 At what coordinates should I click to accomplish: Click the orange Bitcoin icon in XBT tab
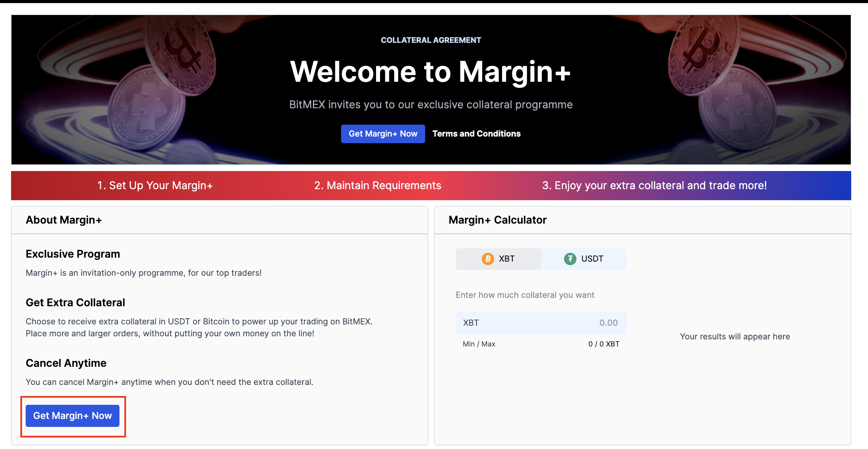488,259
